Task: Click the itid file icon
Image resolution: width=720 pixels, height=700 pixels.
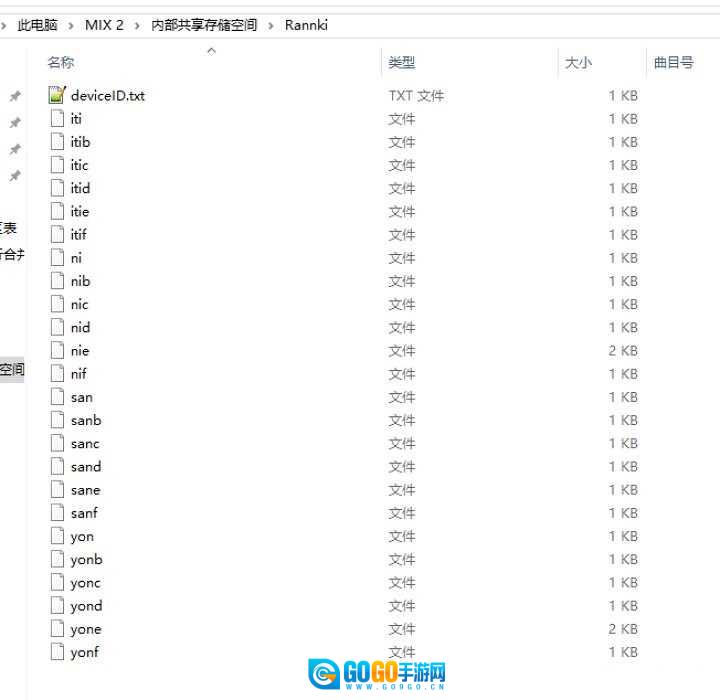Action: pyautogui.click(x=57, y=188)
